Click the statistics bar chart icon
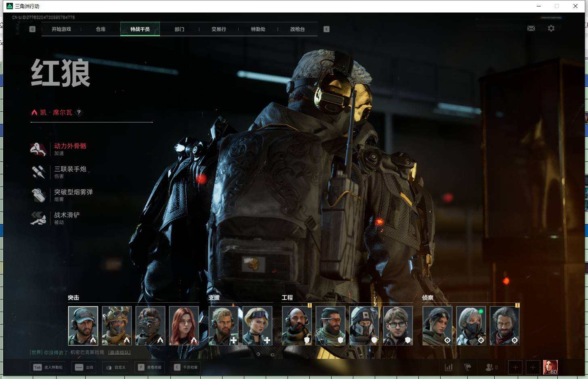The image size is (588, 379). [x=449, y=367]
